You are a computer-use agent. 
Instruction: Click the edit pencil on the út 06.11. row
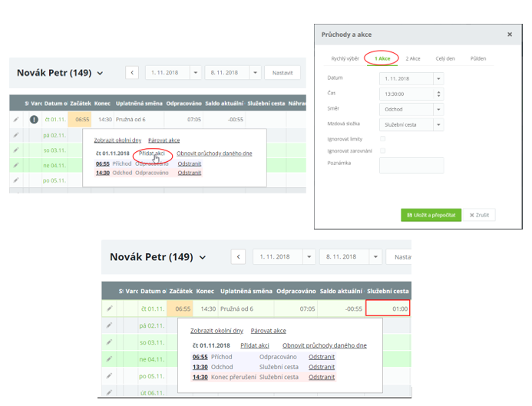pos(110,392)
